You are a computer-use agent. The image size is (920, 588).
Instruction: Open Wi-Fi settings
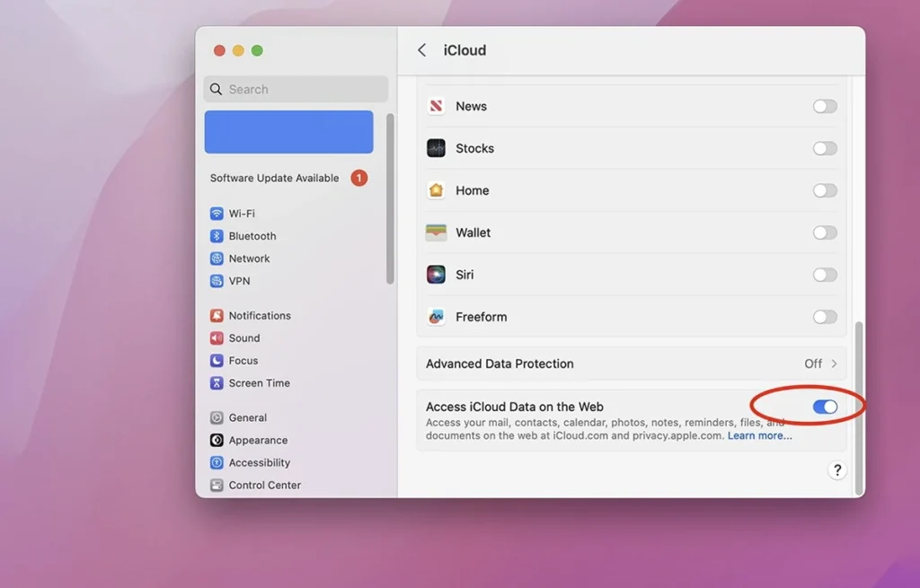click(242, 214)
